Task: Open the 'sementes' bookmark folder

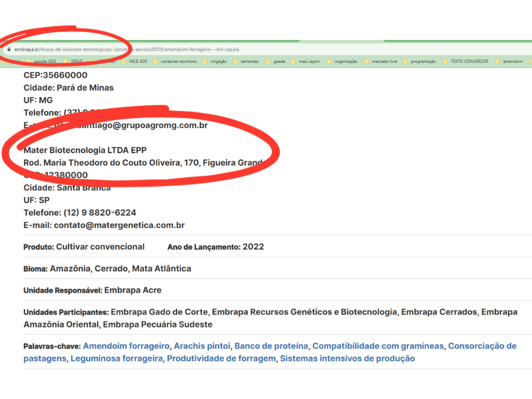Action: tap(249, 61)
